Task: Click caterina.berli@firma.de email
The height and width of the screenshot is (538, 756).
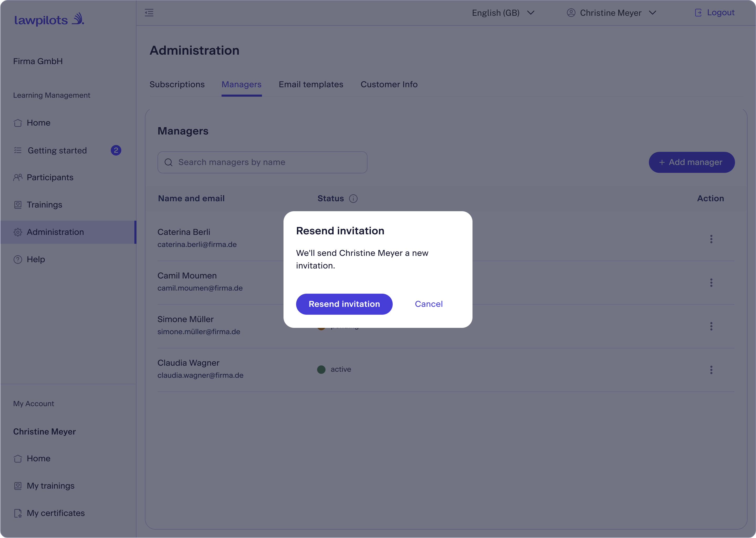Action: click(x=197, y=245)
